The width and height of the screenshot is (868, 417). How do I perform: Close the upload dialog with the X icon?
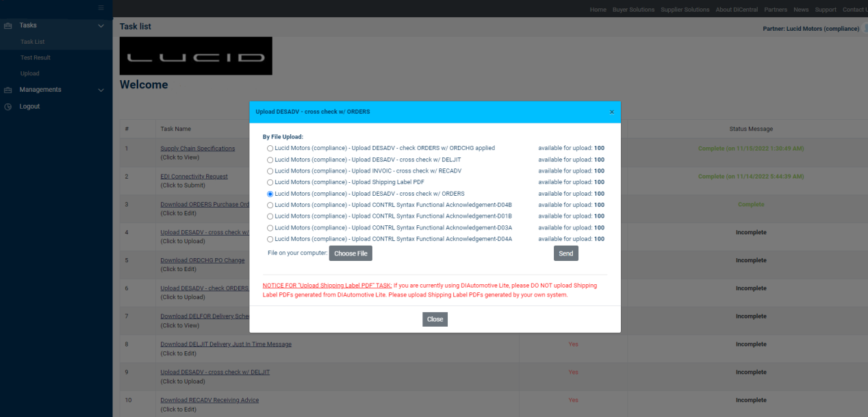(612, 112)
